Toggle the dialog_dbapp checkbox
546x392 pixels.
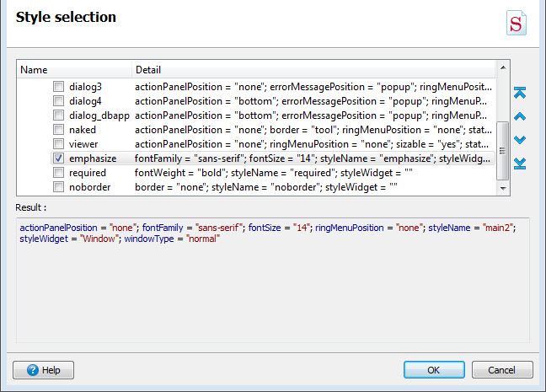[59, 115]
